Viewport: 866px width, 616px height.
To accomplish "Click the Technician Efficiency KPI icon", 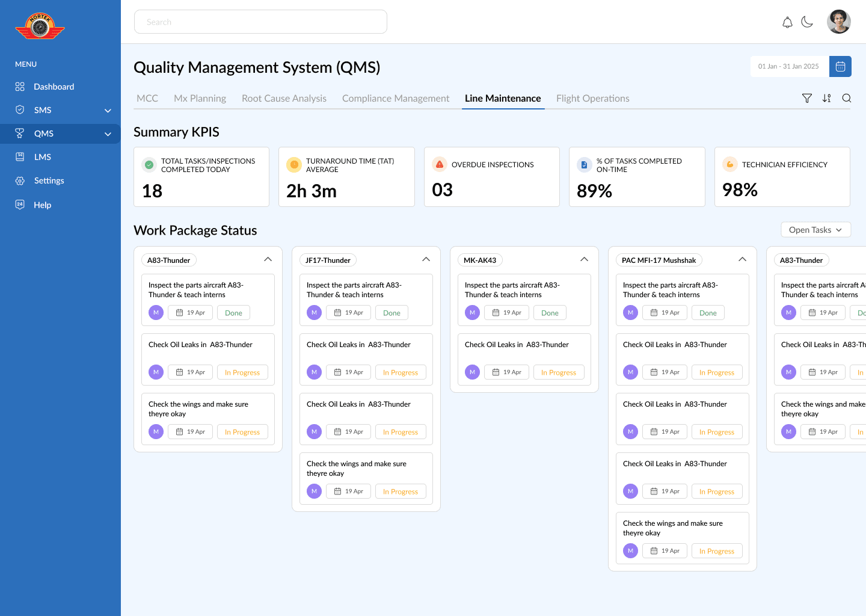I will point(730,164).
